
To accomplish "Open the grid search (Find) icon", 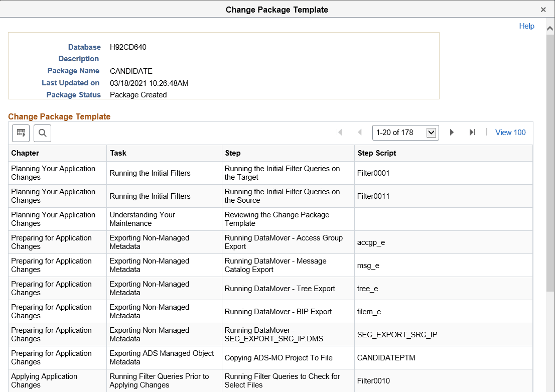I will pos(42,133).
